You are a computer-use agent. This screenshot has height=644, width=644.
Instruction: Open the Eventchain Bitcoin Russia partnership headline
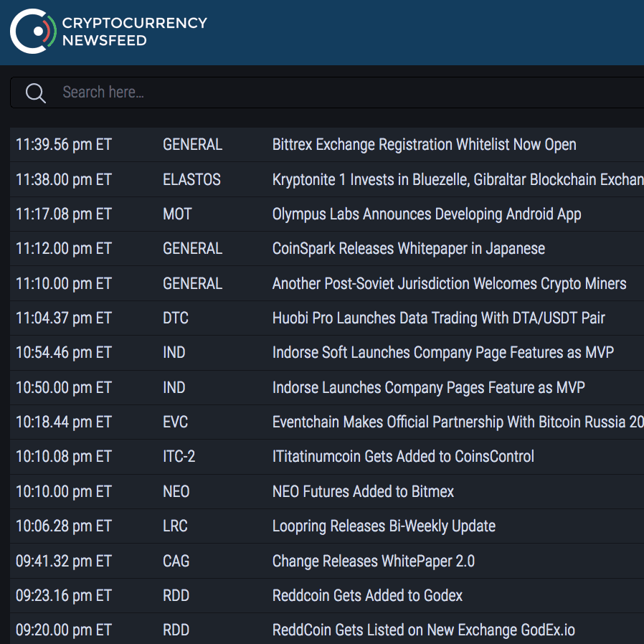coord(458,422)
